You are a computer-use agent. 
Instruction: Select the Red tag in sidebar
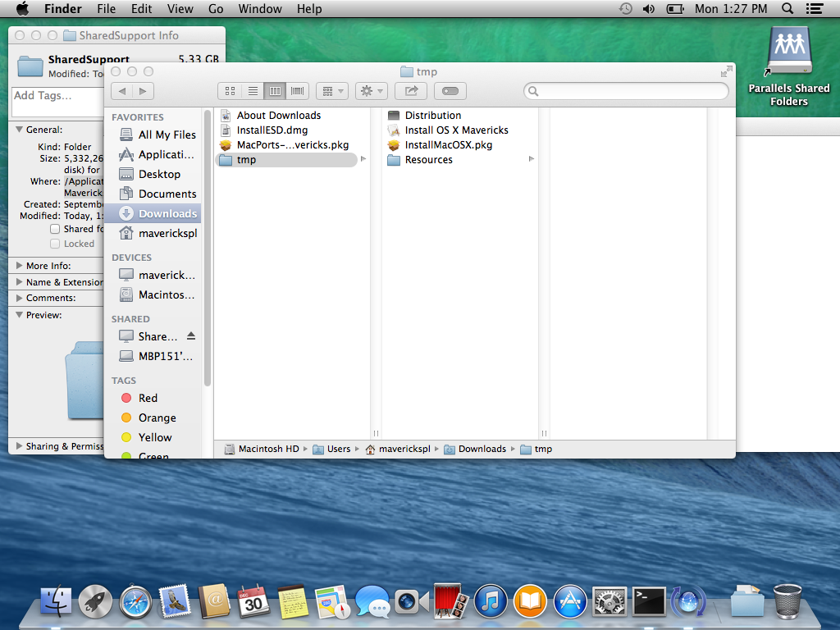point(148,398)
